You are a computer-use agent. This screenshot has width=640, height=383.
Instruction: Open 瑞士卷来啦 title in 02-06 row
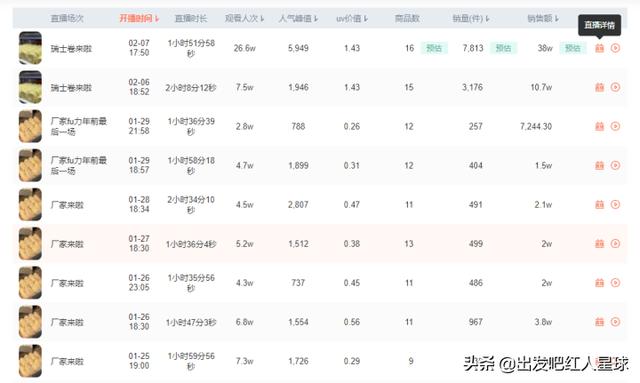click(71, 88)
